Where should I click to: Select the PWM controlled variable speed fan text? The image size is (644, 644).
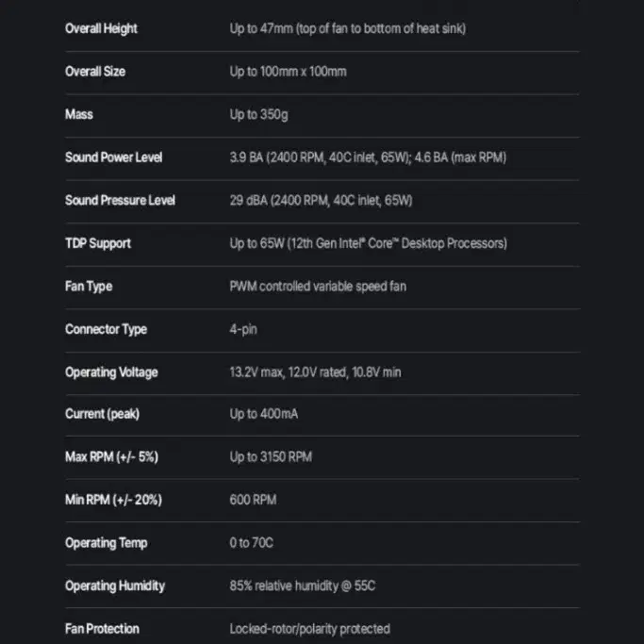318,287
